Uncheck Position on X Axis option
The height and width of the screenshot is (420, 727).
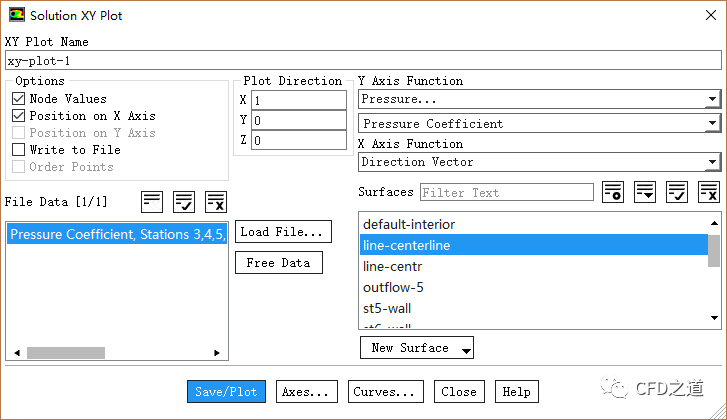tap(19, 116)
